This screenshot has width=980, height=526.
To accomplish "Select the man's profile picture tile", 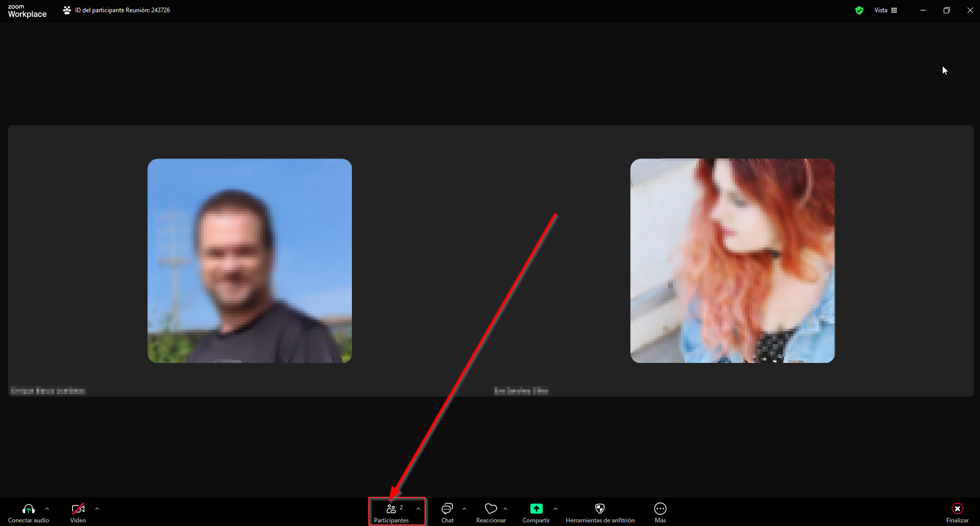I will [x=250, y=261].
